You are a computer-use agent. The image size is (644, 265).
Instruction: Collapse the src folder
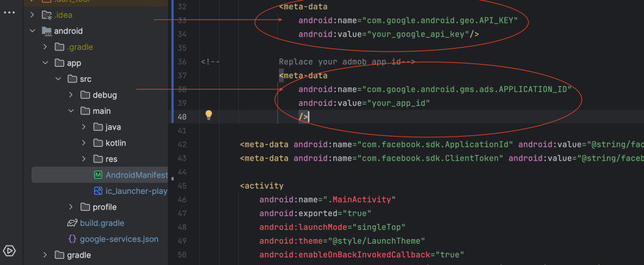coord(58,79)
